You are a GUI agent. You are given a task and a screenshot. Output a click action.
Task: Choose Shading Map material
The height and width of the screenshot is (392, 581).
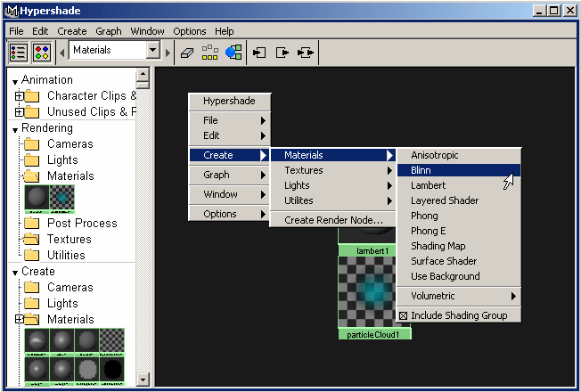coord(459,246)
